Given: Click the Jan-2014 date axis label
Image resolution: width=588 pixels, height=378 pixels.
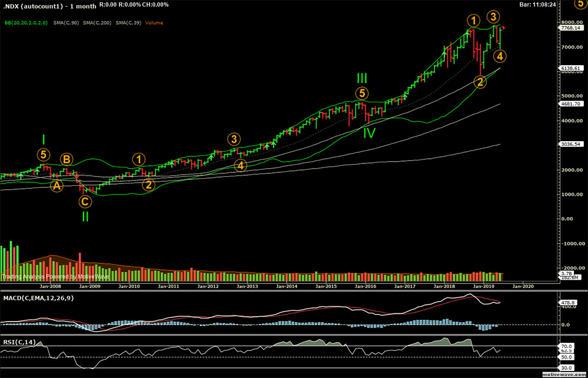Looking at the screenshot, I should 286,286.
